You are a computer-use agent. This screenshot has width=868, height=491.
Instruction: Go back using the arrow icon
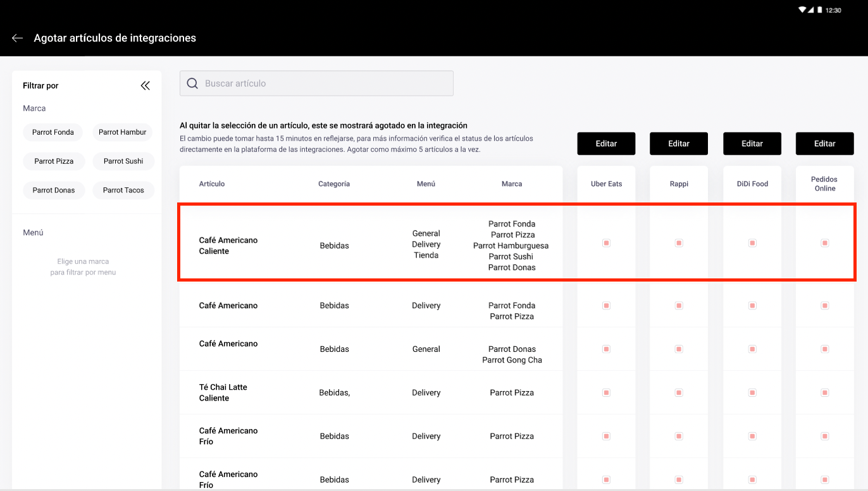[x=17, y=38]
